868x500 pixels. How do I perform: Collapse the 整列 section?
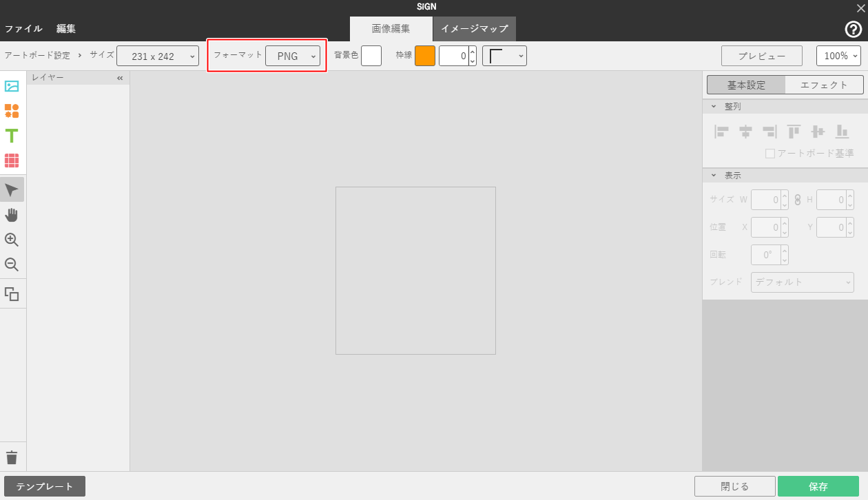pos(714,107)
